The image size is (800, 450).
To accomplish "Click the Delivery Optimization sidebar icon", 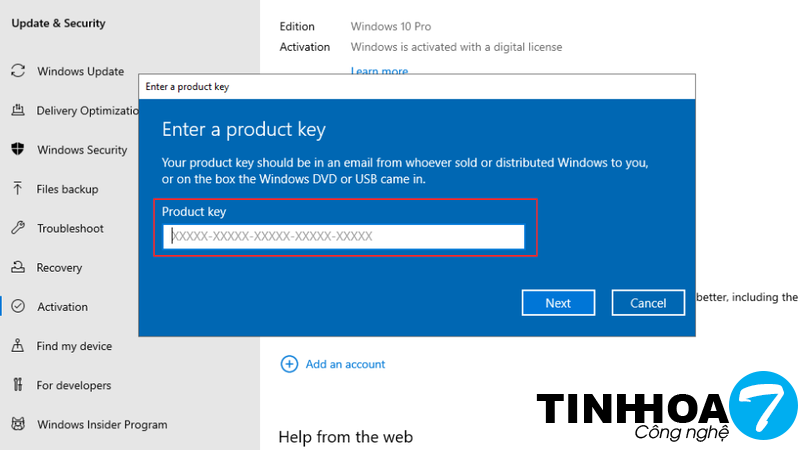I will coord(17,110).
